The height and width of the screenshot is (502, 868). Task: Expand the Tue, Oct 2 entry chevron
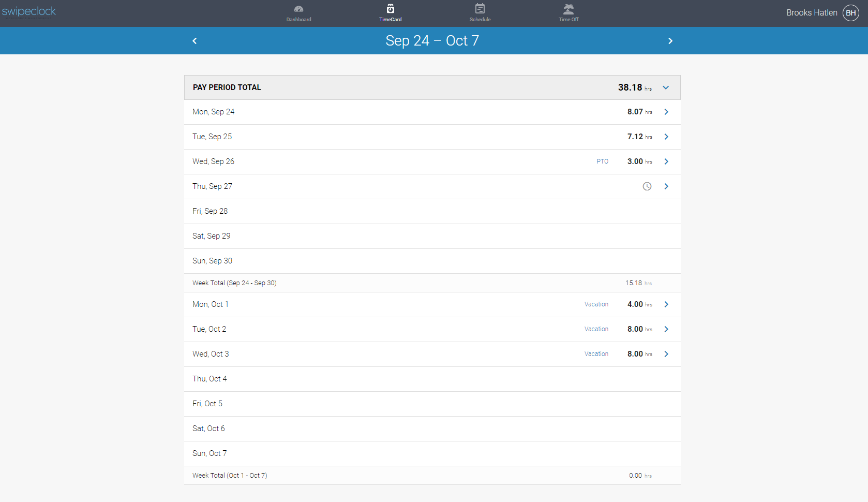pos(666,329)
